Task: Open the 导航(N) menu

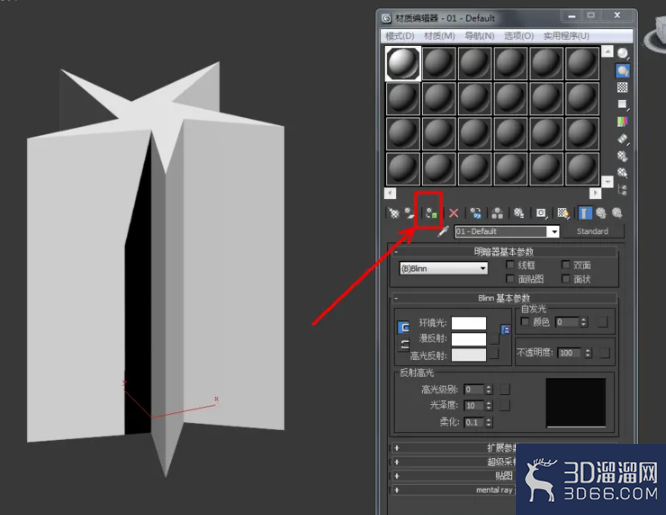Action: [480, 36]
